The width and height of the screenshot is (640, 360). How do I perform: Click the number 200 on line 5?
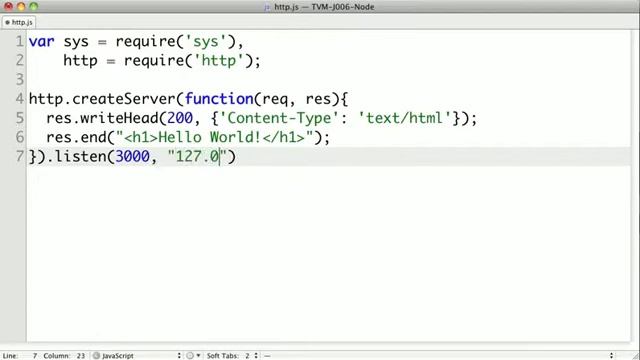point(180,118)
